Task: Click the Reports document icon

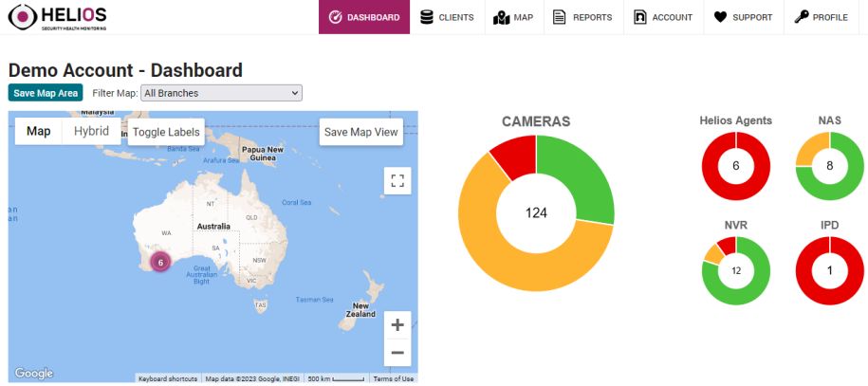Action: pyautogui.click(x=559, y=17)
